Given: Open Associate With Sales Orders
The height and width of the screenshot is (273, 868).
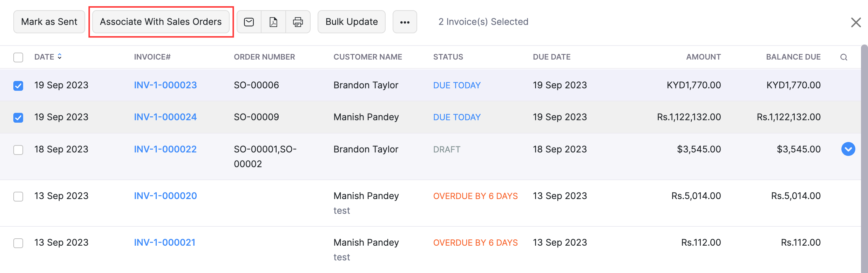Looking at the screenshot, I should tap(161, 21).
